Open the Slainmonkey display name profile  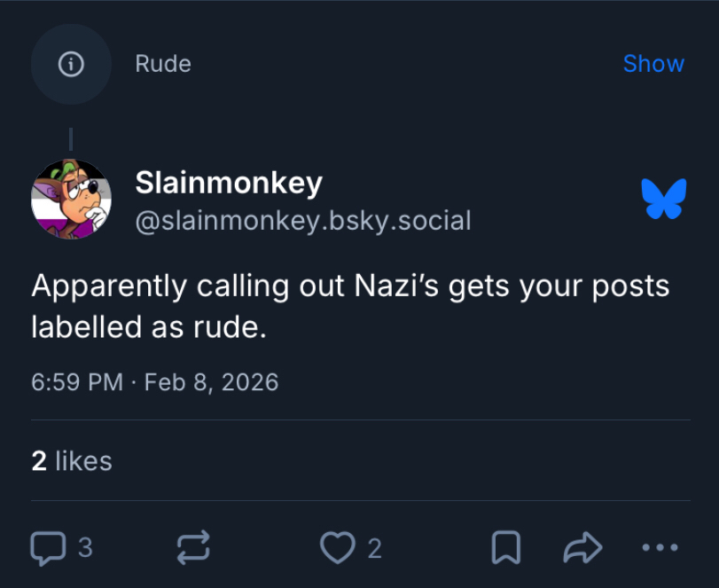(229, 183)
